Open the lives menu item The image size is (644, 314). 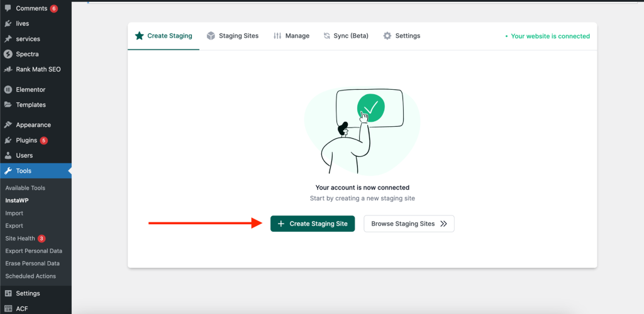click(36, 23)
